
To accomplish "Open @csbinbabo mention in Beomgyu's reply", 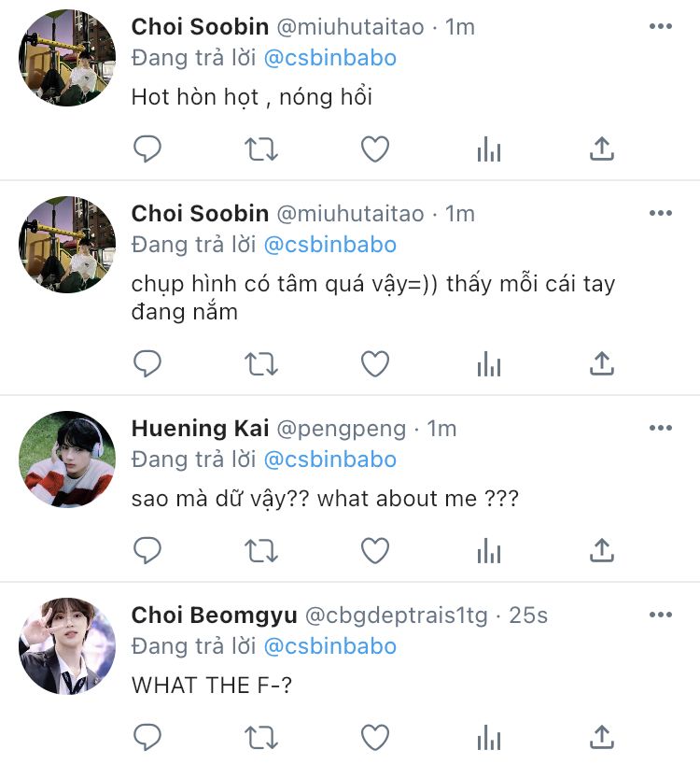I will point(330,646).
